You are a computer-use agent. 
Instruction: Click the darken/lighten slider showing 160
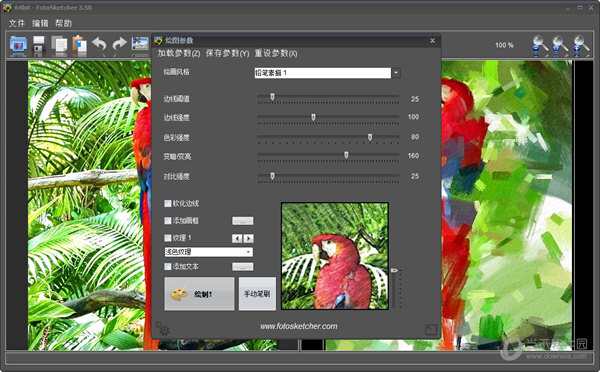click(x=328, y=156)
